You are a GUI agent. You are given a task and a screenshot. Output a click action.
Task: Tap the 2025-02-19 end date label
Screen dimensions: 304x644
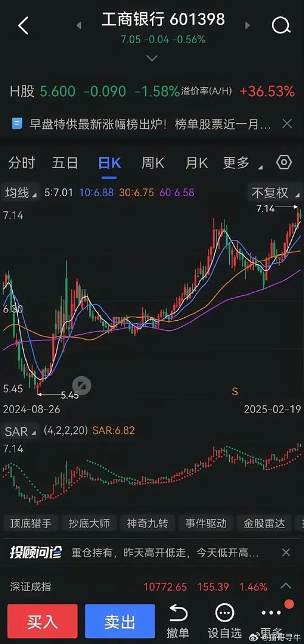pos(272,409)
